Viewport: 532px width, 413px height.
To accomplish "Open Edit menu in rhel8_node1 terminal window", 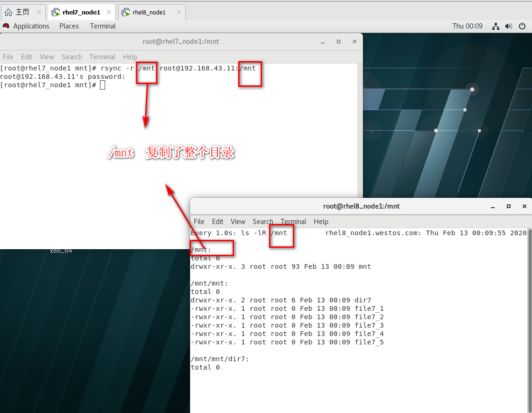I will 218,221.
